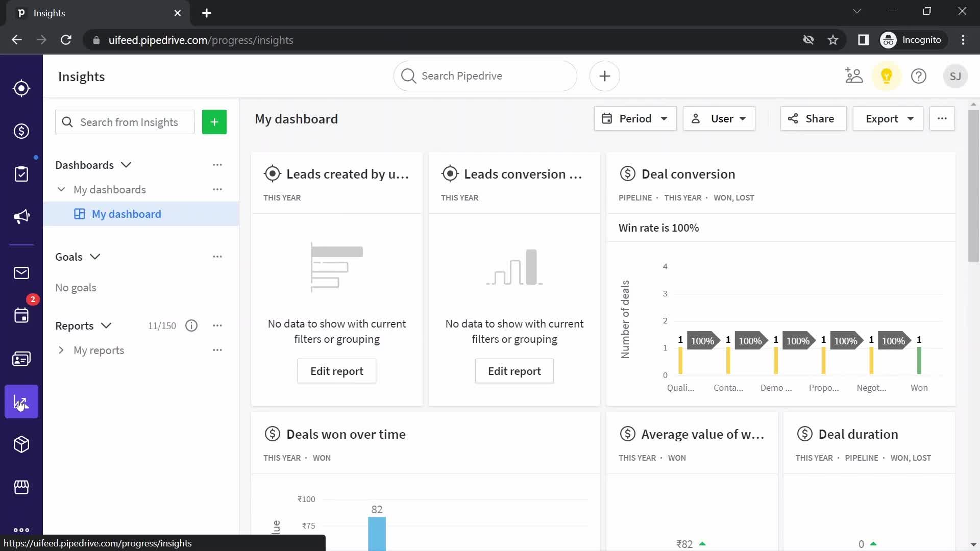Expand My reports folder
The image size is (980, 551).
pyautogui.click(x=61, y=350)
